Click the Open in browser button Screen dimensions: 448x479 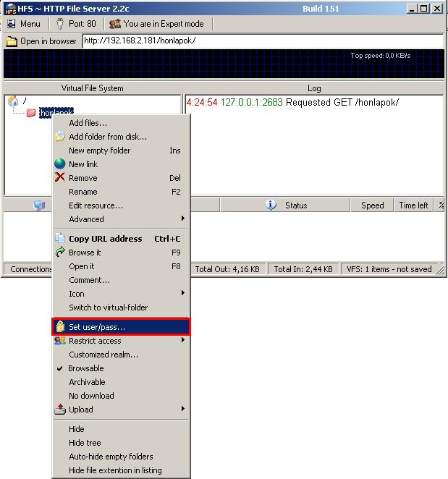pos(41,41)
